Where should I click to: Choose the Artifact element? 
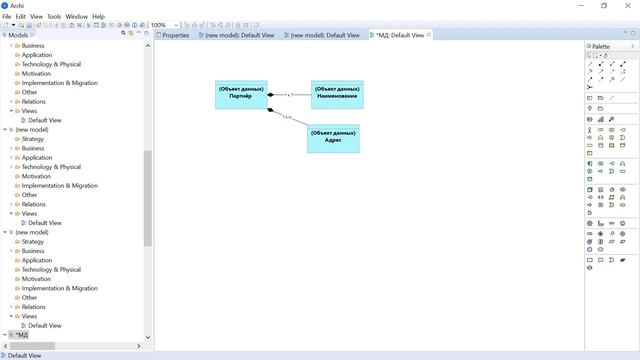pyautogui.click(x=590, y=213)
